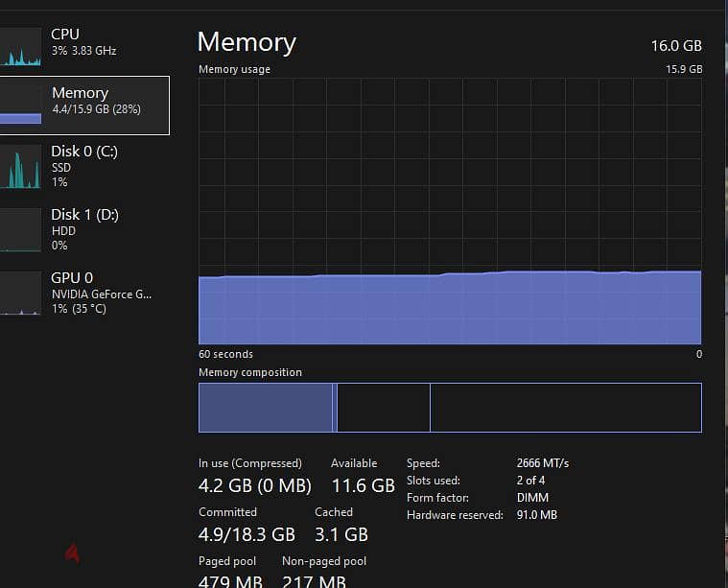
Task: Click the Disk 1 activity mini graph
Action: point(20,229)
